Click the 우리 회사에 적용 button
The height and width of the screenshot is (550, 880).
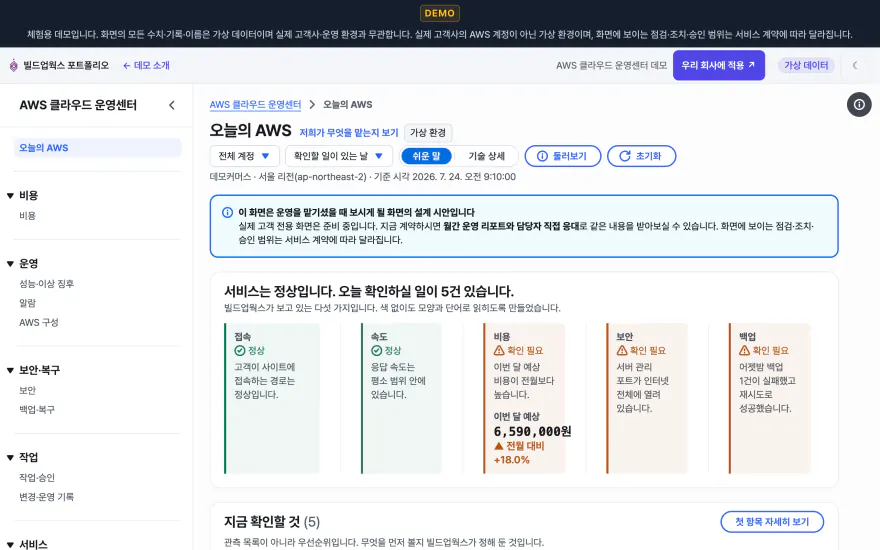718,66
